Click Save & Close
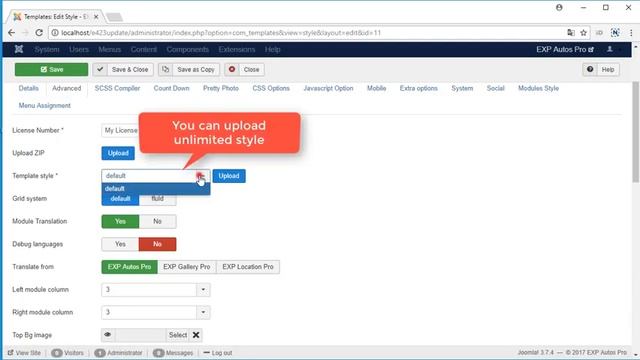 point(123,69)
